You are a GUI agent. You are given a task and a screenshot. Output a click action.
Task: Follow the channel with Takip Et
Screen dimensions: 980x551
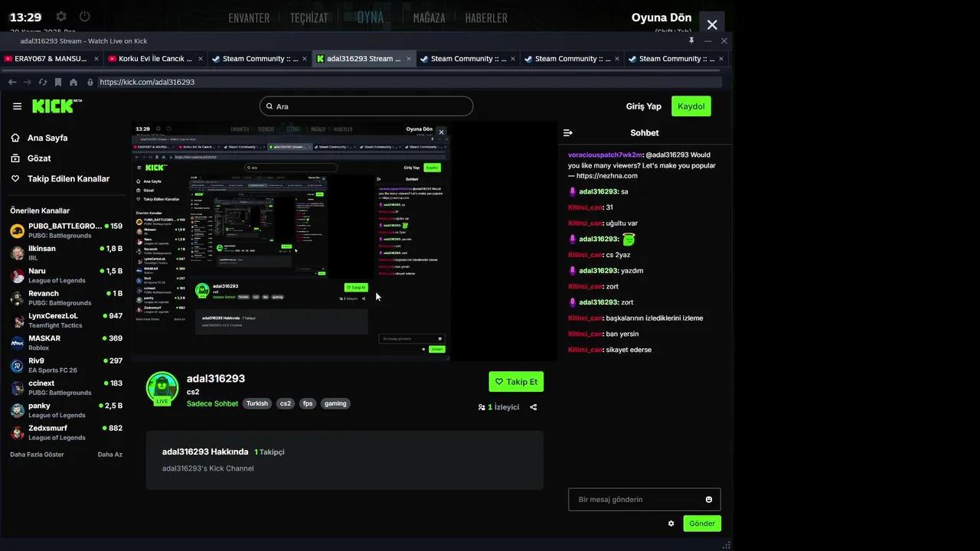point(516,382)
